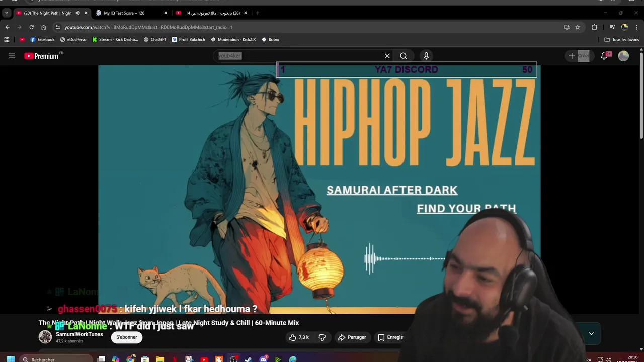Open the Chrome profile avatar
644x362 pixels.
click(x=624, y=27)
